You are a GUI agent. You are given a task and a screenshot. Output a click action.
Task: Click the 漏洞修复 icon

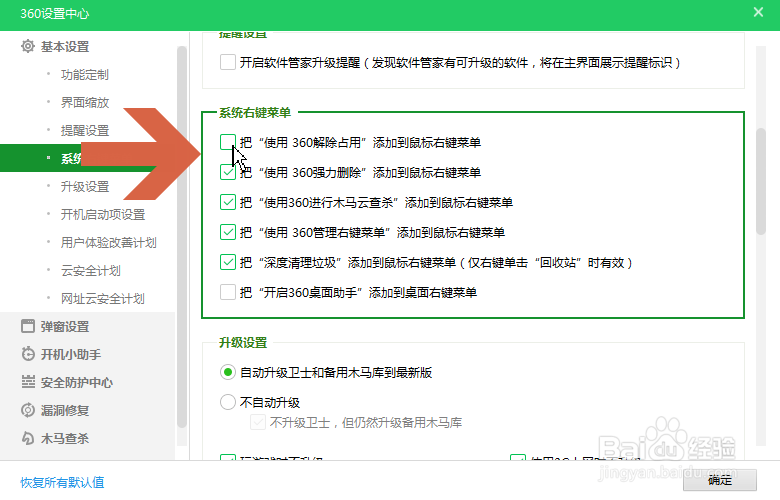(x=28, y=410)
